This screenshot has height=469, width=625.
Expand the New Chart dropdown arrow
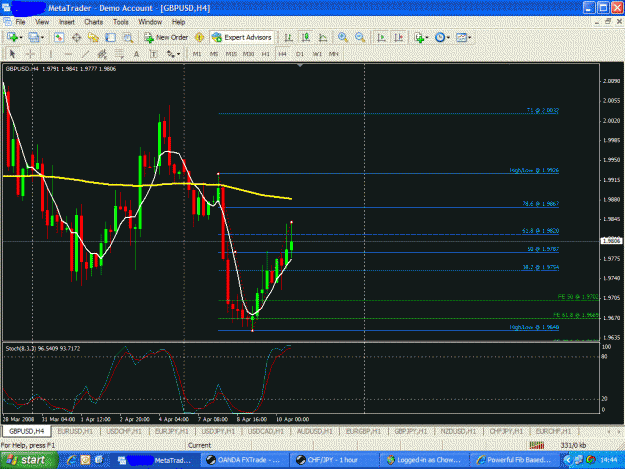21,38
